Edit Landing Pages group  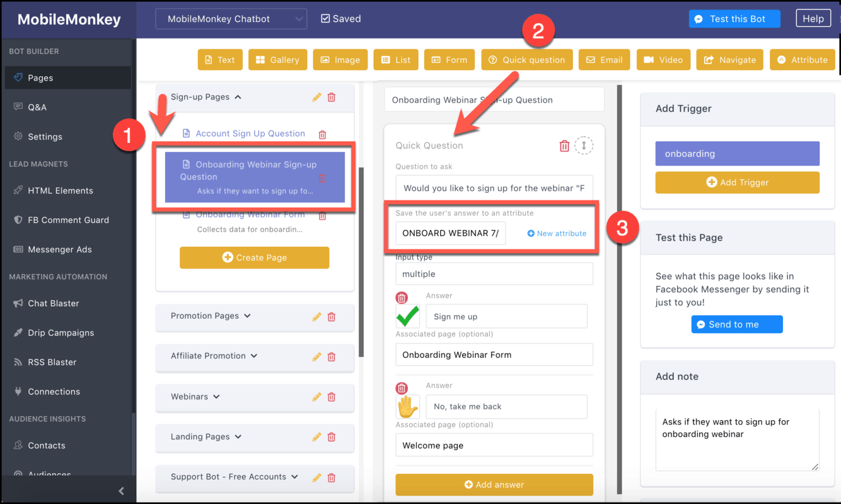(317, 437)
